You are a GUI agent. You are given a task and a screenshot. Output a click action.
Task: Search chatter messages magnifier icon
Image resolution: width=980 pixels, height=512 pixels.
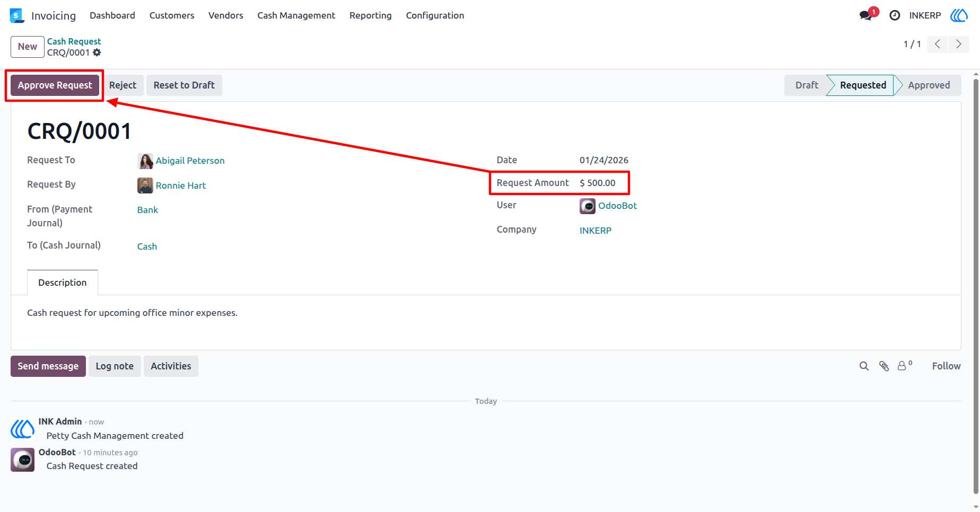[x=864, y=366]
